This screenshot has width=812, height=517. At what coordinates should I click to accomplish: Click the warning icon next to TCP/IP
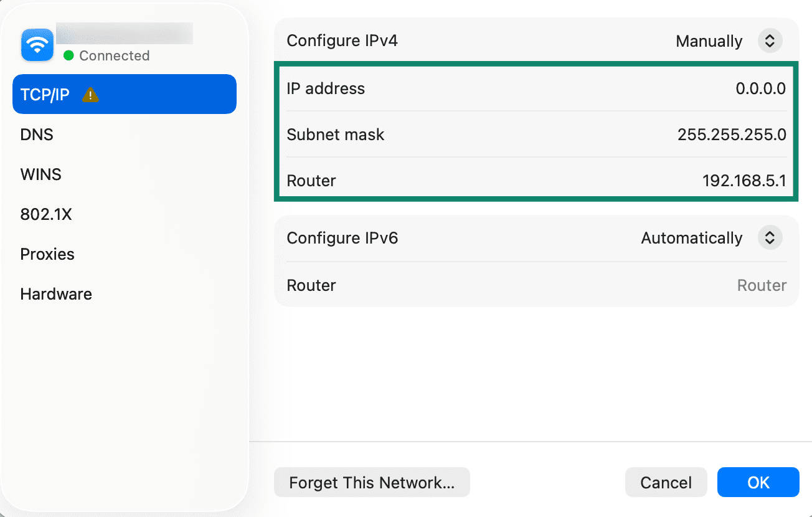[x=91, y=94]
